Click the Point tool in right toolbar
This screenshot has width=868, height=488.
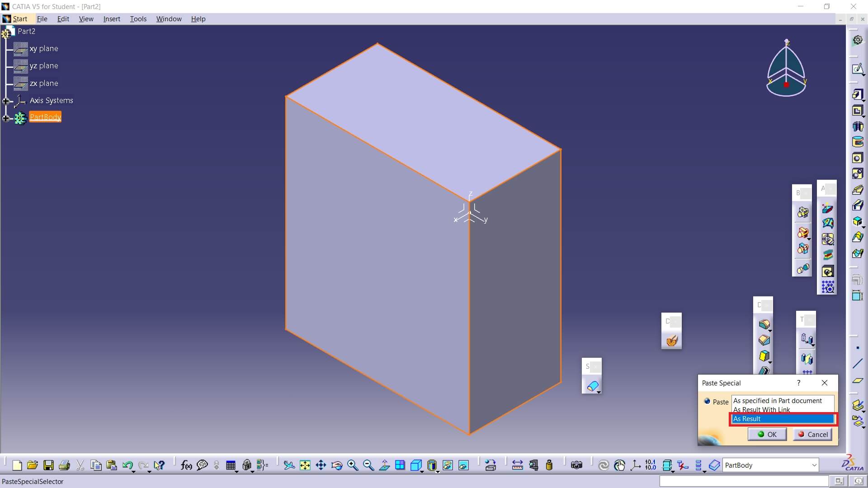coord(858,348)
